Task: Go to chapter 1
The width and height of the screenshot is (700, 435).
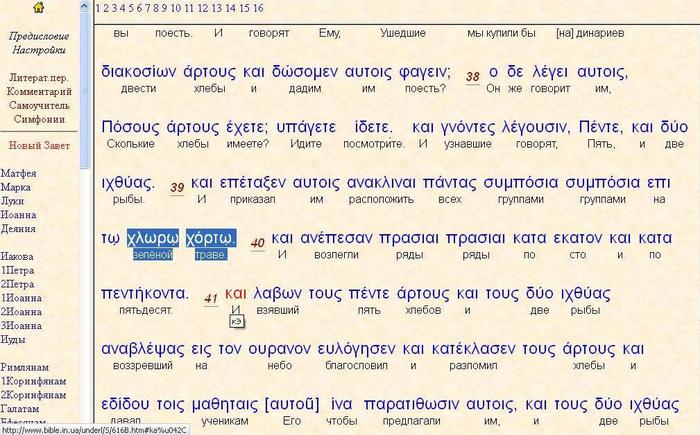Action: point(98,8)
